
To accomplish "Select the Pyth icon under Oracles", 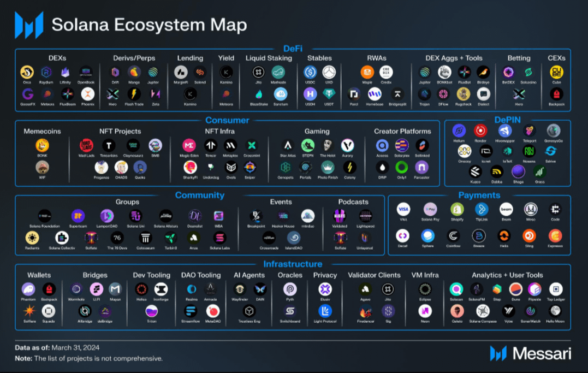I will (x=290, y=289).
